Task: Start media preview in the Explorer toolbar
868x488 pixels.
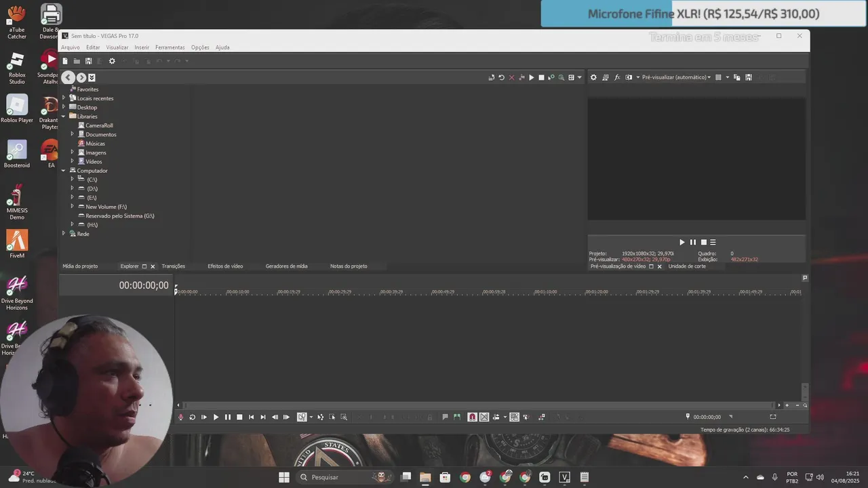Action: coord(531,78)
